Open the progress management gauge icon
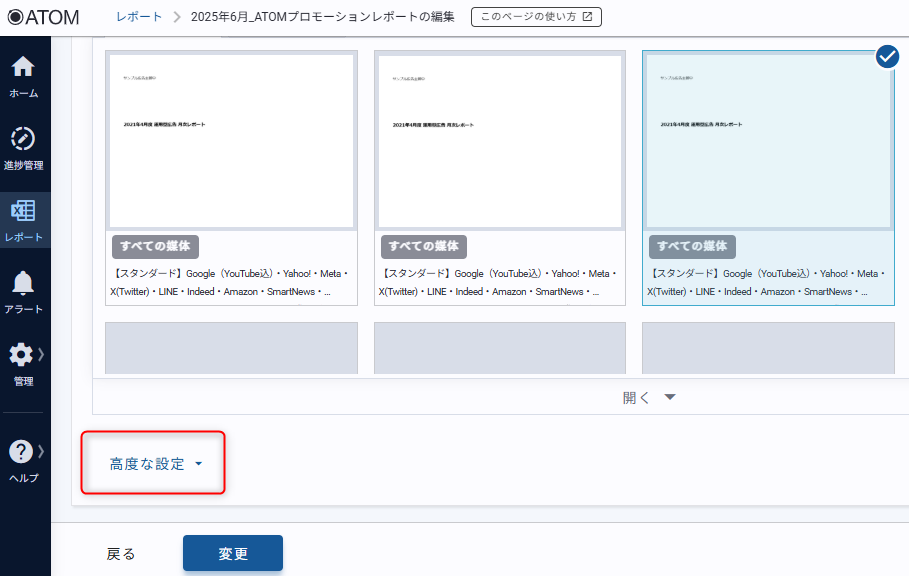The height and width of the screenshot is (576, 909). click(x=23, y=139)
